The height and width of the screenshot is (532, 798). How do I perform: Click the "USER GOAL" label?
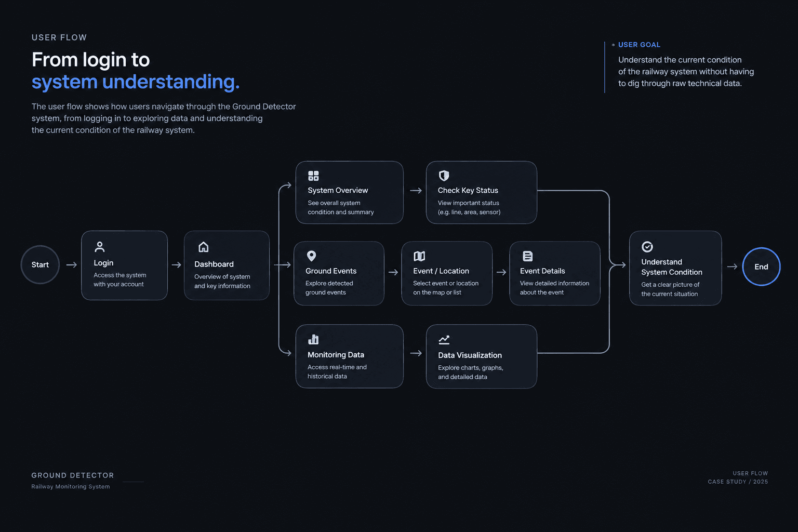639,45
